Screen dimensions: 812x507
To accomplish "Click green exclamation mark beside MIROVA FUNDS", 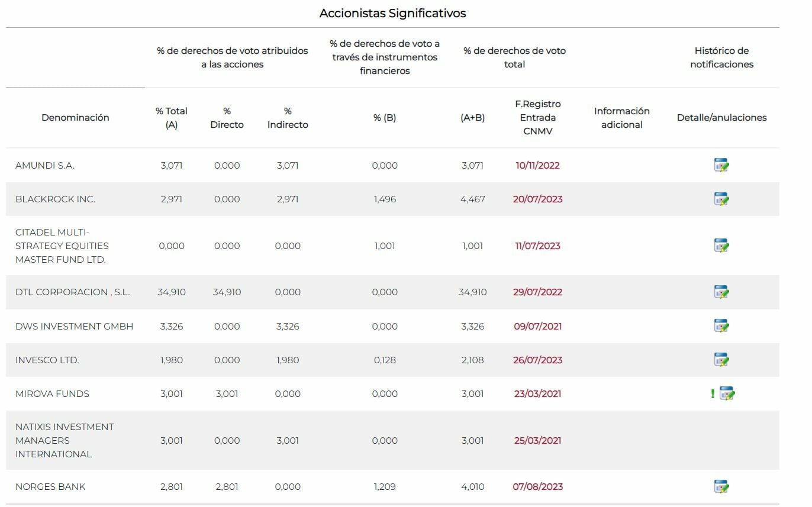I will click(x=713, y=394).
